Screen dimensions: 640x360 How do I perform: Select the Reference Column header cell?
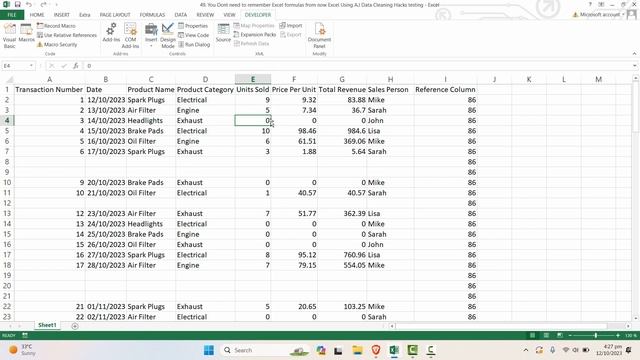pos(445,89)
